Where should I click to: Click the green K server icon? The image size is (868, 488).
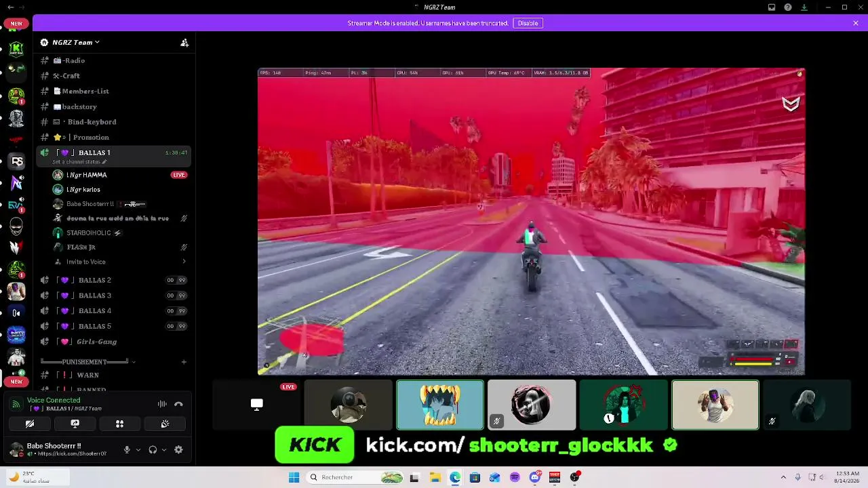16,48
